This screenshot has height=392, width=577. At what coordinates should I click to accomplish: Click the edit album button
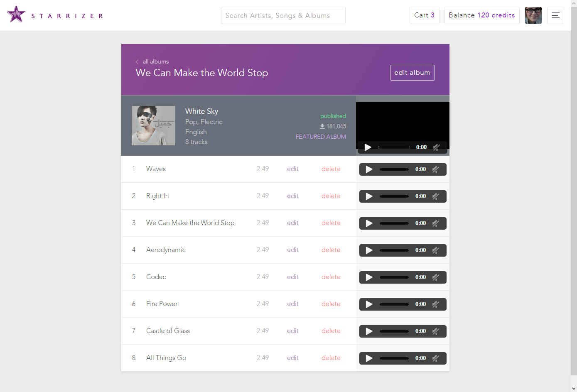(412, 73)
